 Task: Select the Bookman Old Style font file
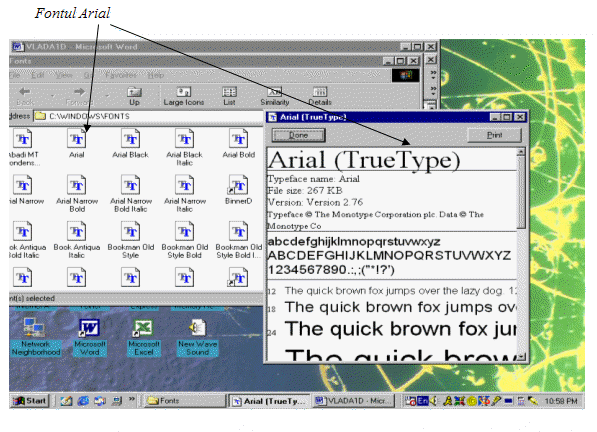pyautogui.click(x=131, y=240)
